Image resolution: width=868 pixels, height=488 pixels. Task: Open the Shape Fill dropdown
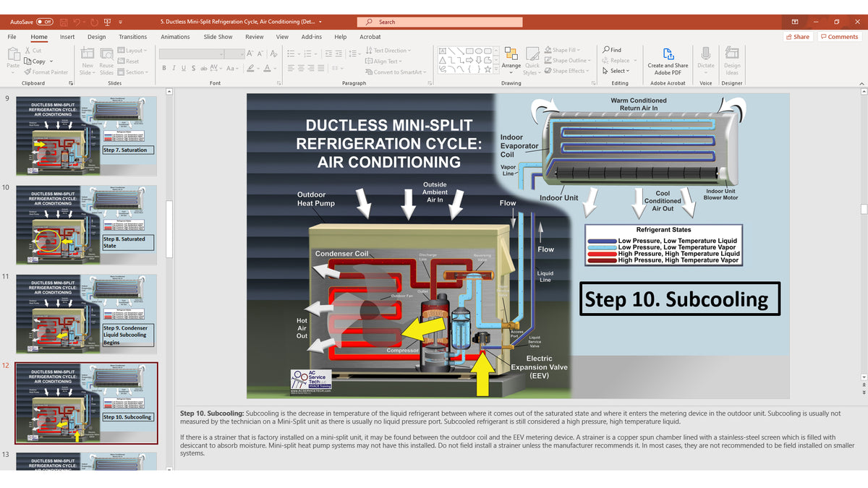[561, 50]
